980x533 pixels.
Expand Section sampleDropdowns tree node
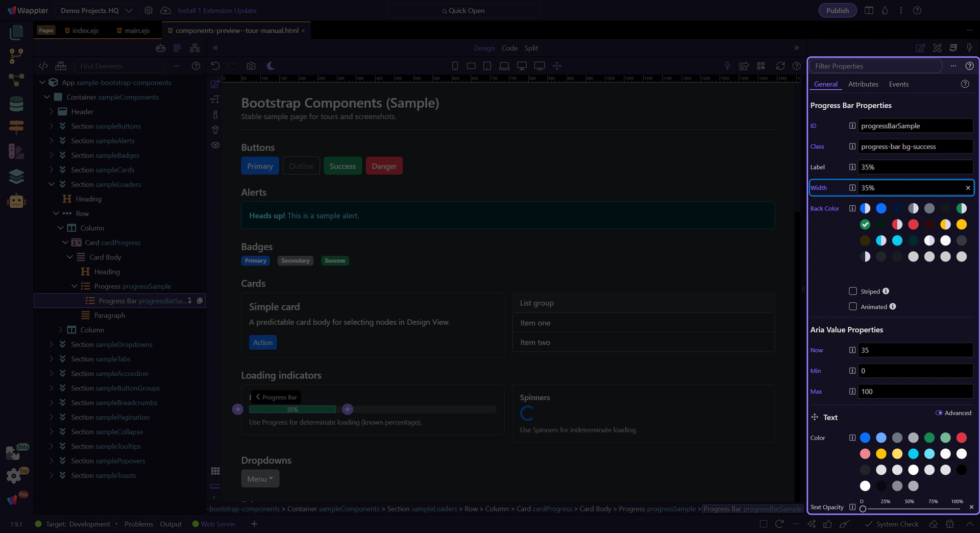pos(51,345)
